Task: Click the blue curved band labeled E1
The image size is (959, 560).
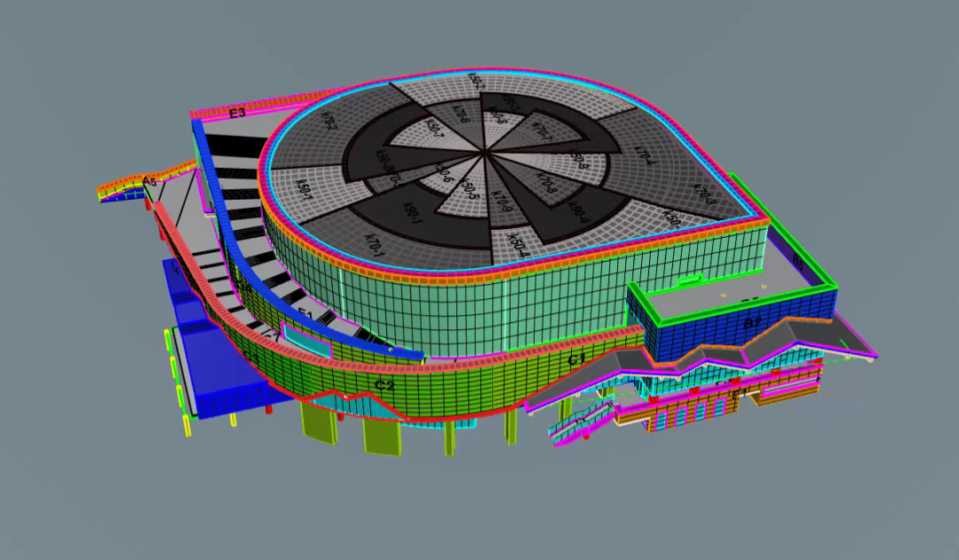Action: (x=305, y=314)
